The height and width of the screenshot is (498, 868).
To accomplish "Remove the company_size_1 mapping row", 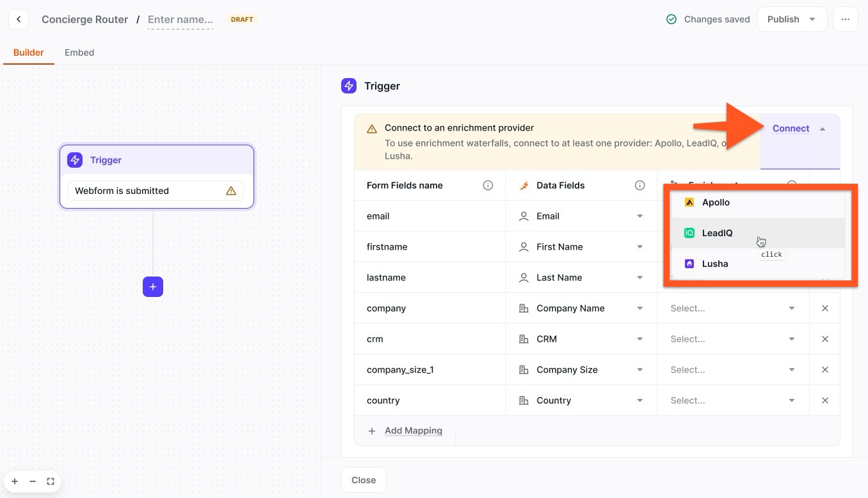I will point(825,370).
